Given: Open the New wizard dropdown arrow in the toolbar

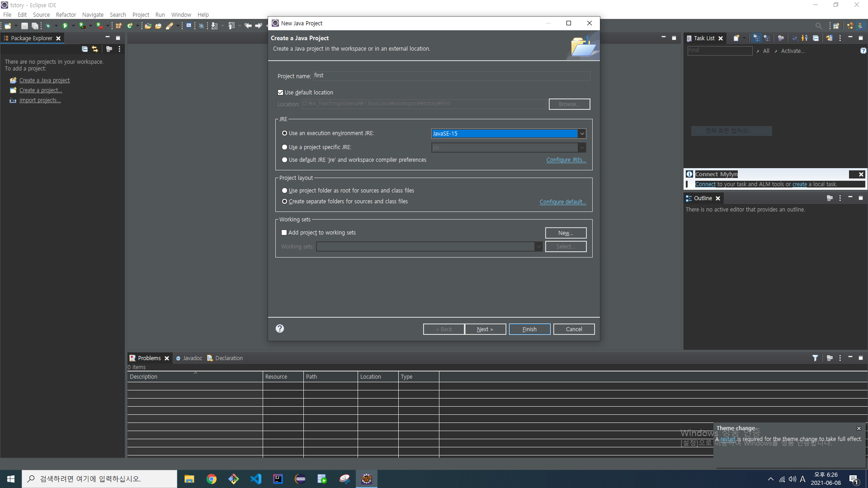Looking at the screenshot, I should [x=16, y=26].
